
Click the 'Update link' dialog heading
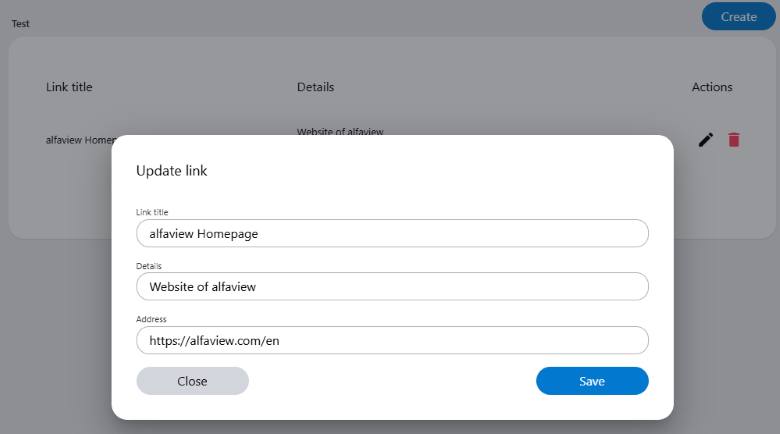tap(172, 171)
